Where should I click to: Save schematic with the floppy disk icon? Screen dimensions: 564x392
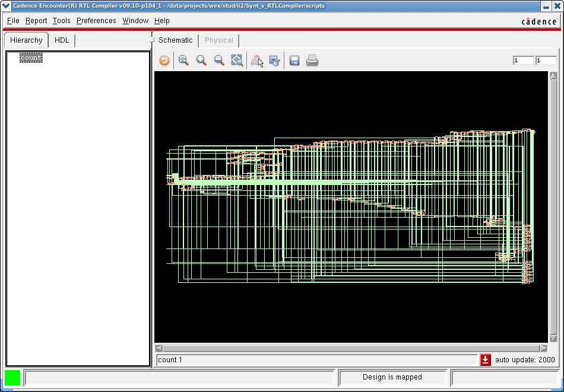294,60
